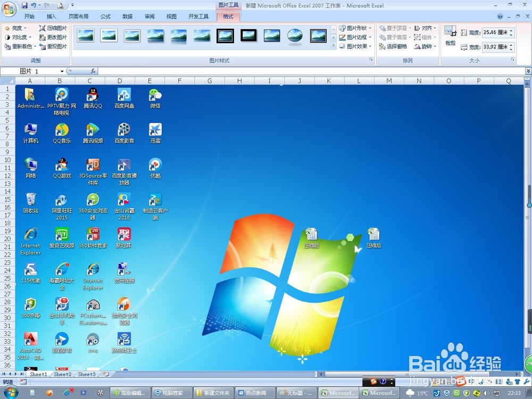532x399 pixels.
Task: Switch to the 页面布局 tab
Action: coord(78,16)
